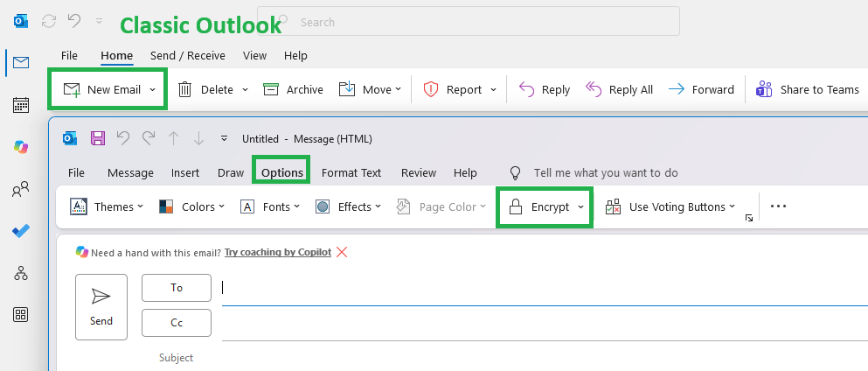The width and height of the screenshot is (868, 371).
Task: Launch Copilot from the left sidebar
Action: (21, 147)
